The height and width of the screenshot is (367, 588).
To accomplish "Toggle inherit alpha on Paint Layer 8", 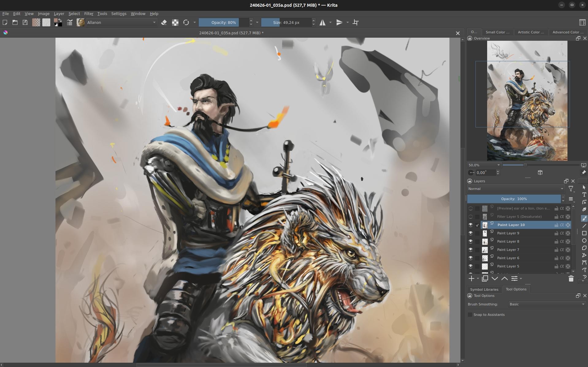I will coord(562,242).
